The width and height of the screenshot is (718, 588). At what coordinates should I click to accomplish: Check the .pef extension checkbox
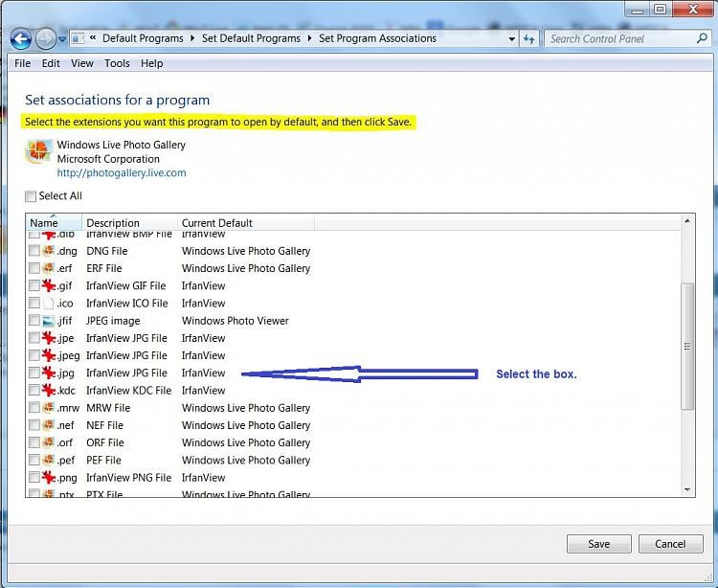[34, 460]
